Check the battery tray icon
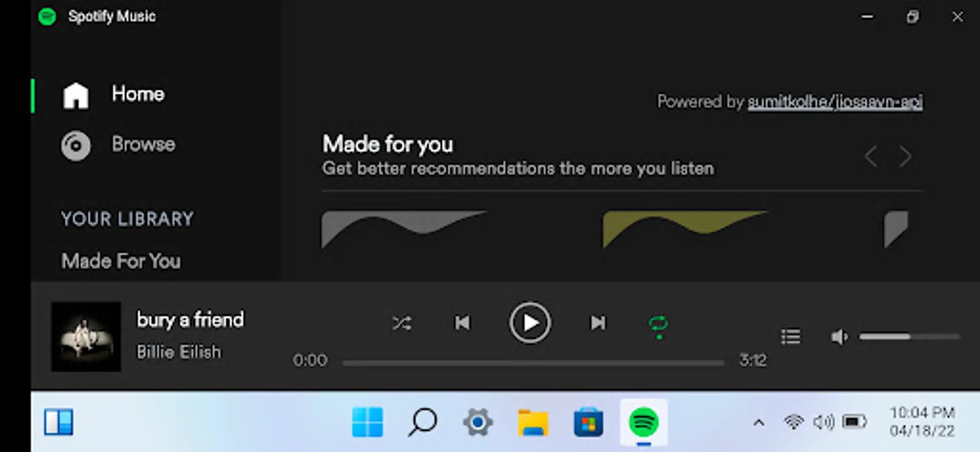 (x=855, y=422)
